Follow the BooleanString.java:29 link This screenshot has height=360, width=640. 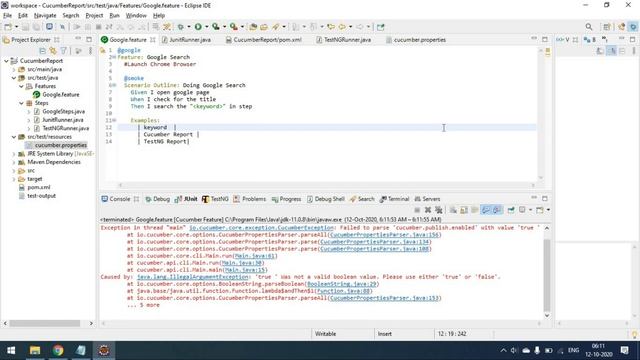[x=342, y=284]
